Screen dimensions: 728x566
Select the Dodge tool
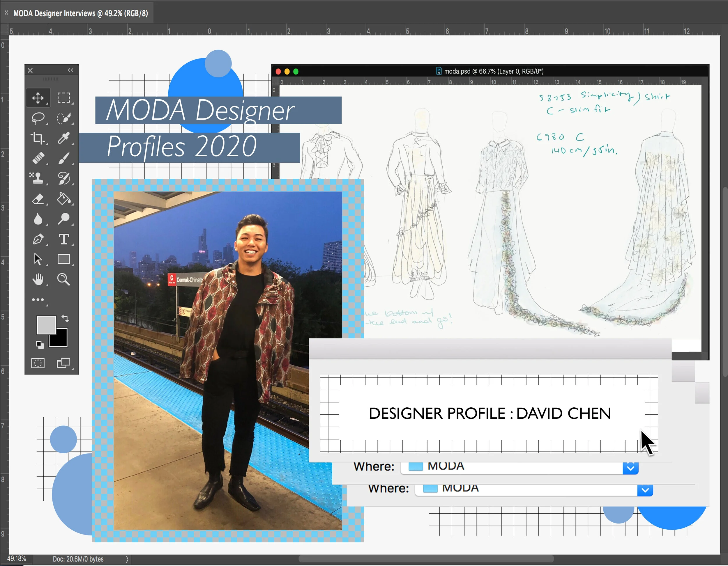(x=63, y=219)
